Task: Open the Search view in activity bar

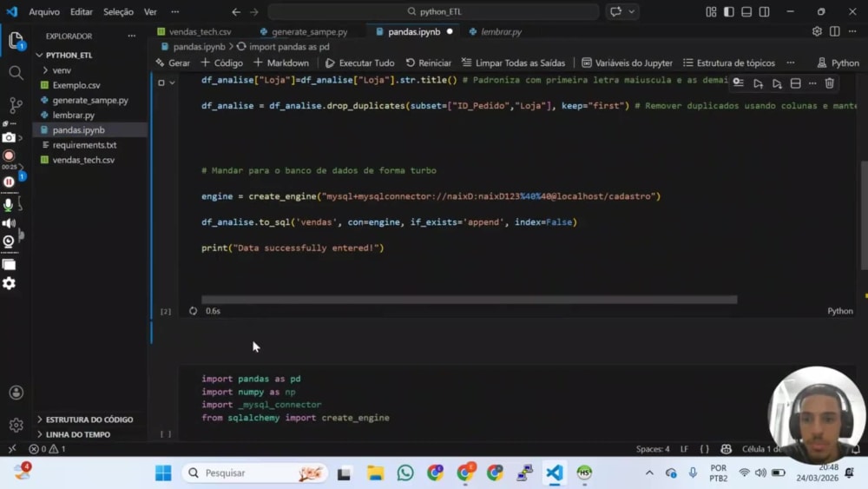Action: click(16, 73)
